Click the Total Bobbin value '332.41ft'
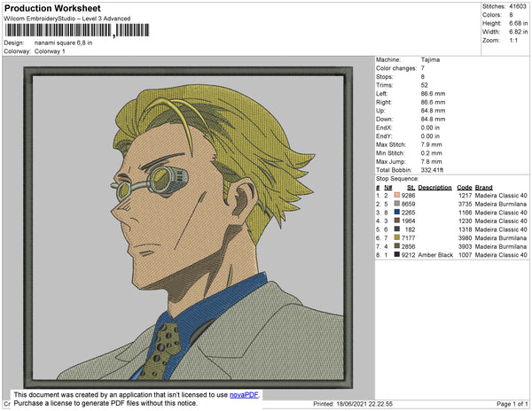This screenshot has height=411, width=532. pyautogui.click(x=433, y=170)
